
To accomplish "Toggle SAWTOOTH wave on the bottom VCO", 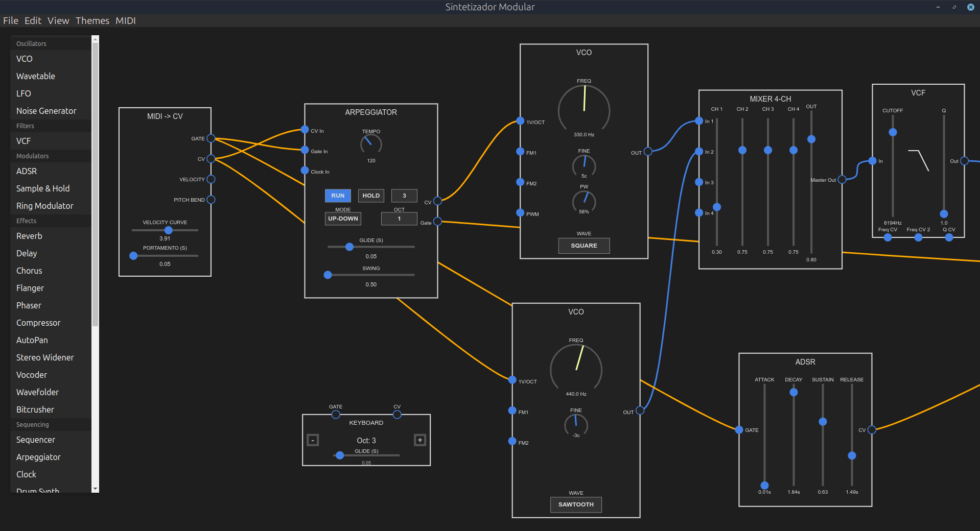I will click(x=576, y=504).
